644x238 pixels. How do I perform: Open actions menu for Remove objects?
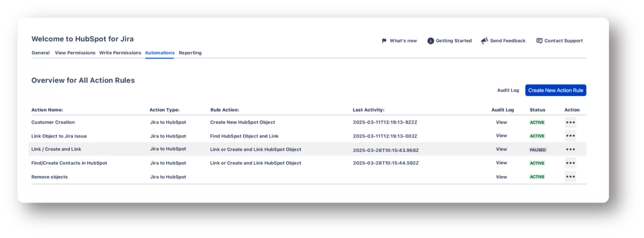(x=570, y=177)
